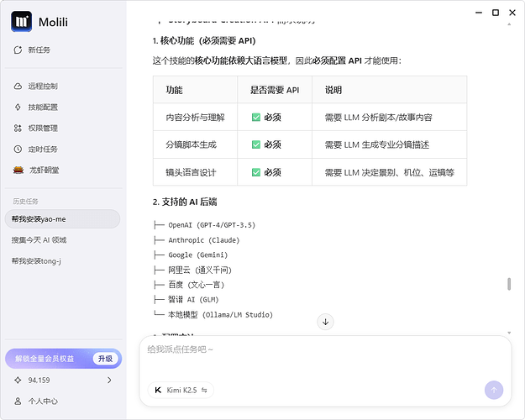The width and height of the screenshot is (525, 420).
Task: Click heading 1. 核心功能 (必须需要 API)
Action: click(204, 41)
